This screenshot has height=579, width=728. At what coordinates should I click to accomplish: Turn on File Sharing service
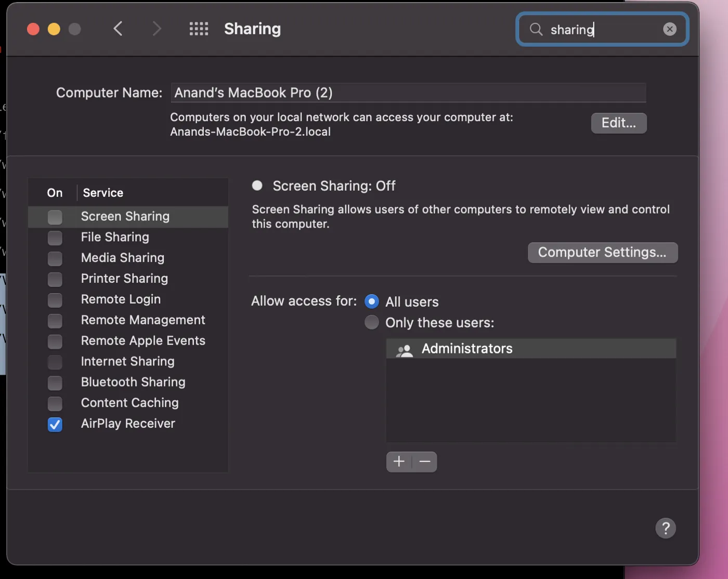pyautogui.click(x=55, y=238)
